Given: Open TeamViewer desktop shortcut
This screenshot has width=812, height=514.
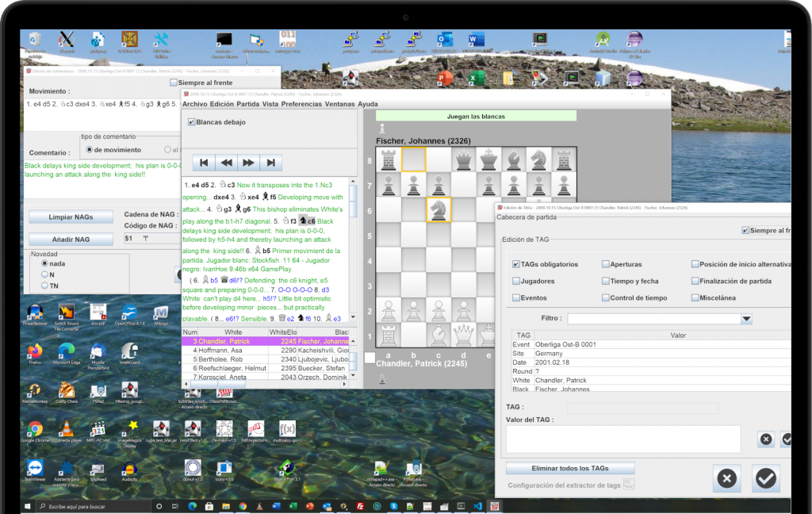Looking at the screenshot, I should (35, 470).
